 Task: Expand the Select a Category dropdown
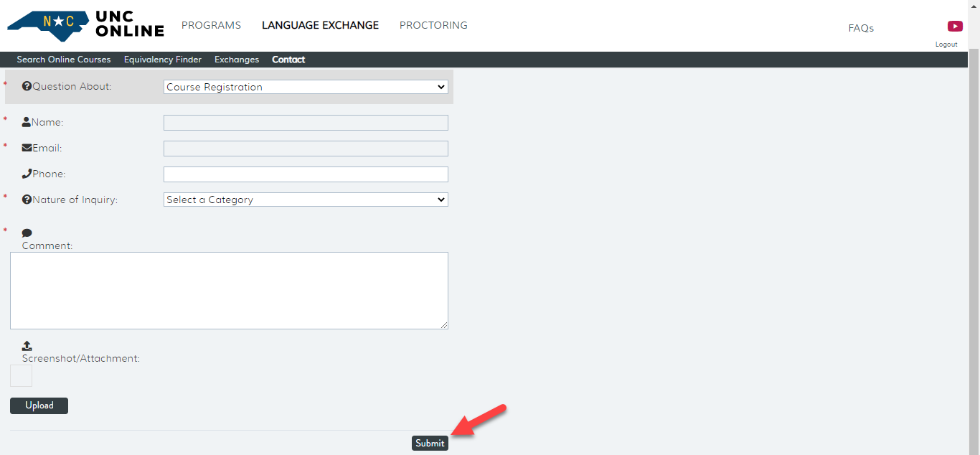pyautogui.click(x=306, y=200)
